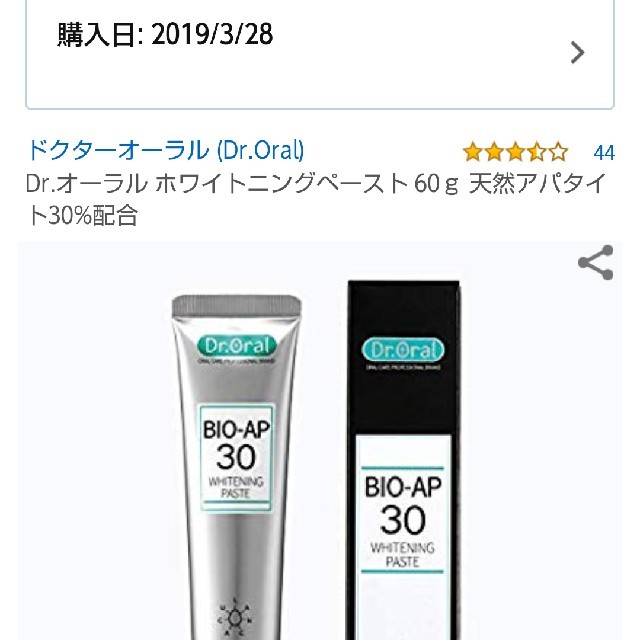Image resolution: width=640 pixels, height=640 pixels.
Task: Select the 購入日: 2019/3/28 purchase date text
Action: [165, 34]
